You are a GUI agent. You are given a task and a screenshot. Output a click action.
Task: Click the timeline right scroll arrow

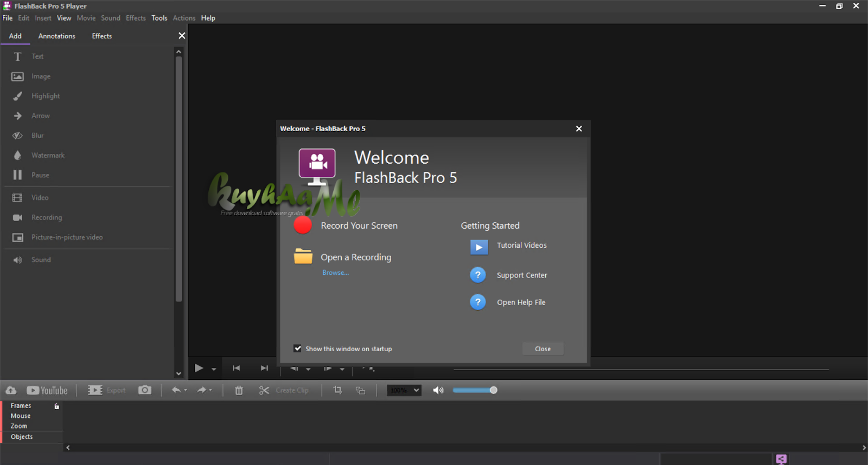(x=864, y=448)
